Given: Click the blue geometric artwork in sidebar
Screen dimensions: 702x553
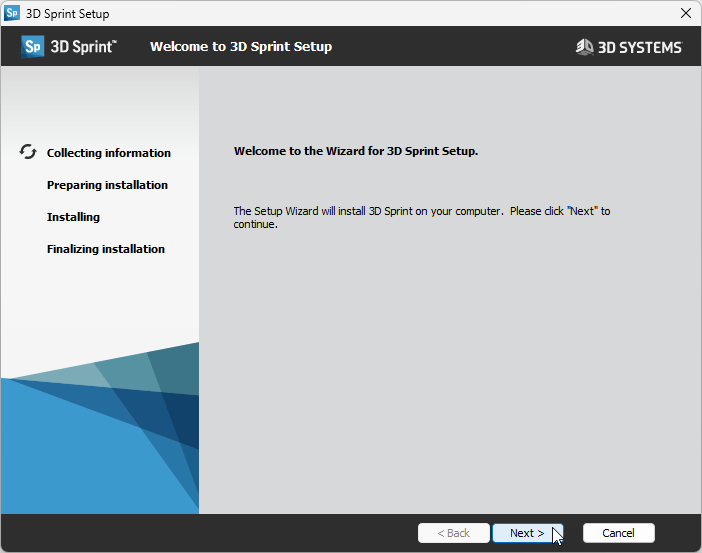Looking at the screenshot, I should tap(100, 440).
